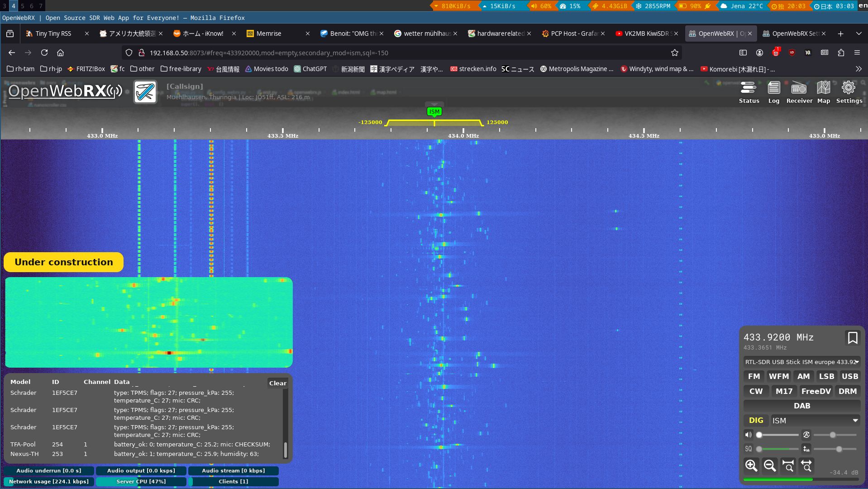The height and width of the screenshot is (489, 868).
Task: Open the other bookmarks folder
Action: [x=143, y=69]
